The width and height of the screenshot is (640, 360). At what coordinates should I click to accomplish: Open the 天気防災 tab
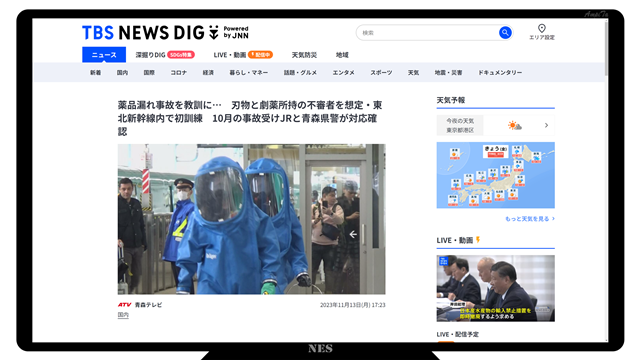pos(304,55)
